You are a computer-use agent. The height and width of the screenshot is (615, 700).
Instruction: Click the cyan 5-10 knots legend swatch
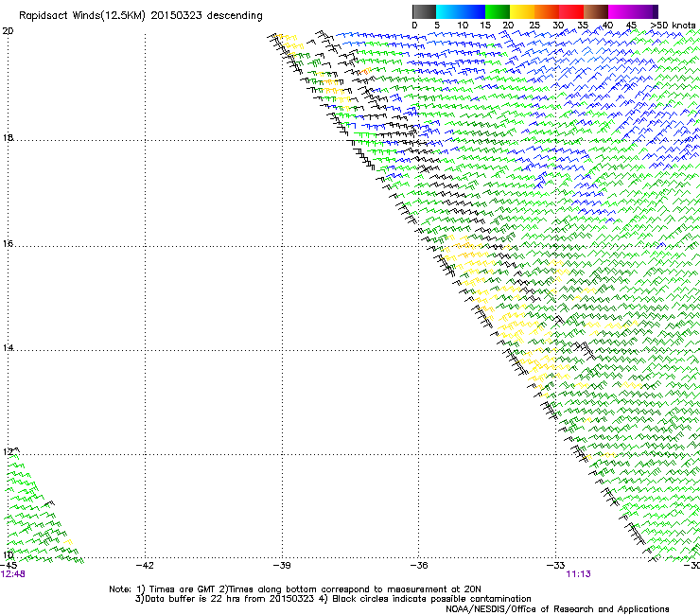point(448,11)
